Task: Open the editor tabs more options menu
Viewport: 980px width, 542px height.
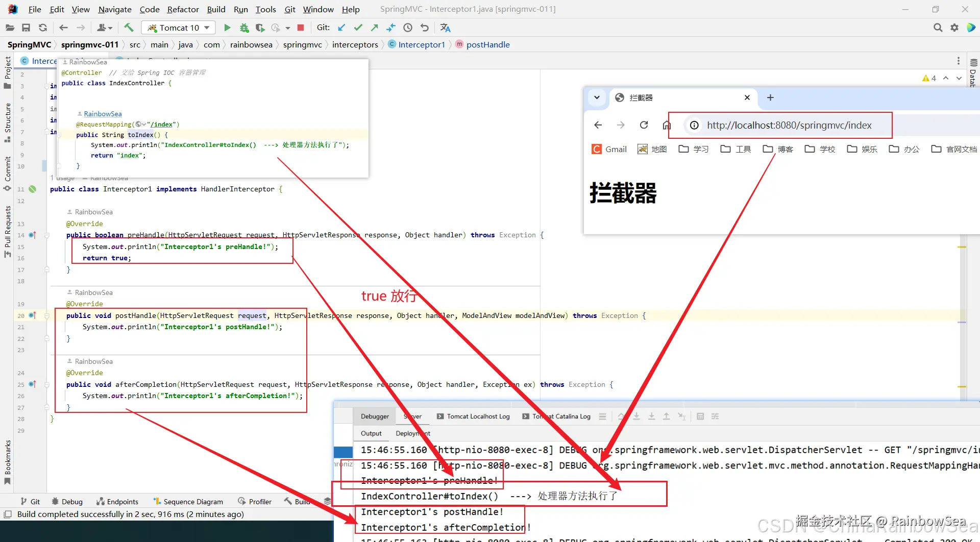Action: (959, 61)
